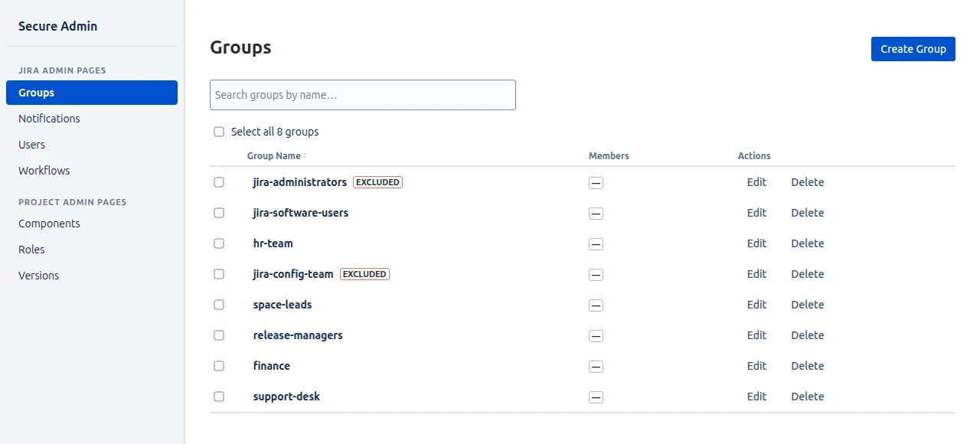The width and height of the screenshot is (980, 444).
Task: Expand members of release-managers group
Action: (596, 336)
